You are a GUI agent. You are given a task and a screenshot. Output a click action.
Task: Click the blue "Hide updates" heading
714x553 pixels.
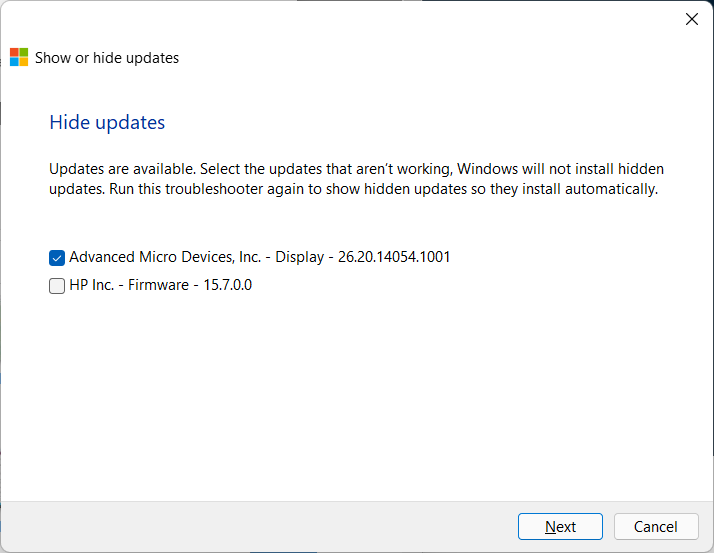[107, 123]
